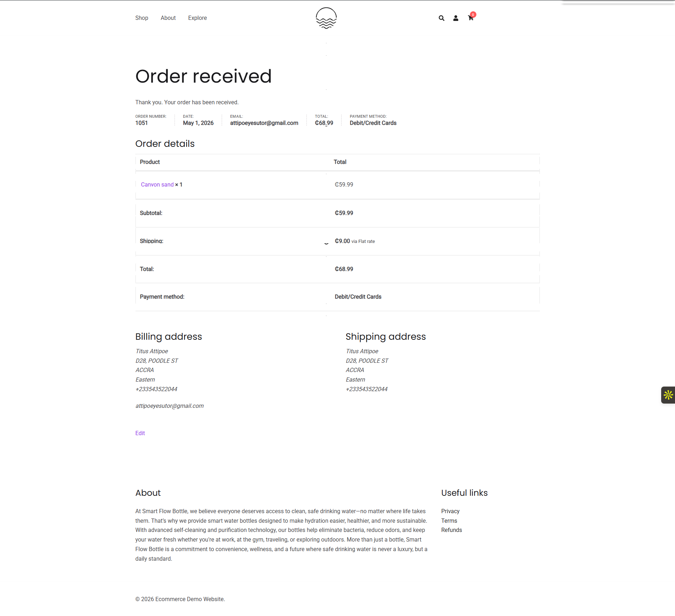
Task: Click the billing phone number
Action: [156, 389]
